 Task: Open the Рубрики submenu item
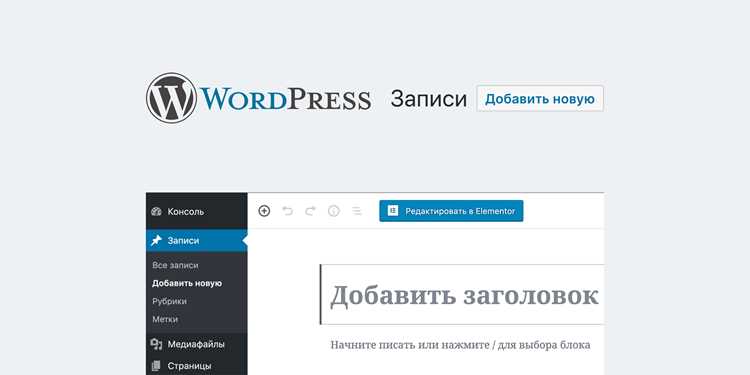[169, 301]
